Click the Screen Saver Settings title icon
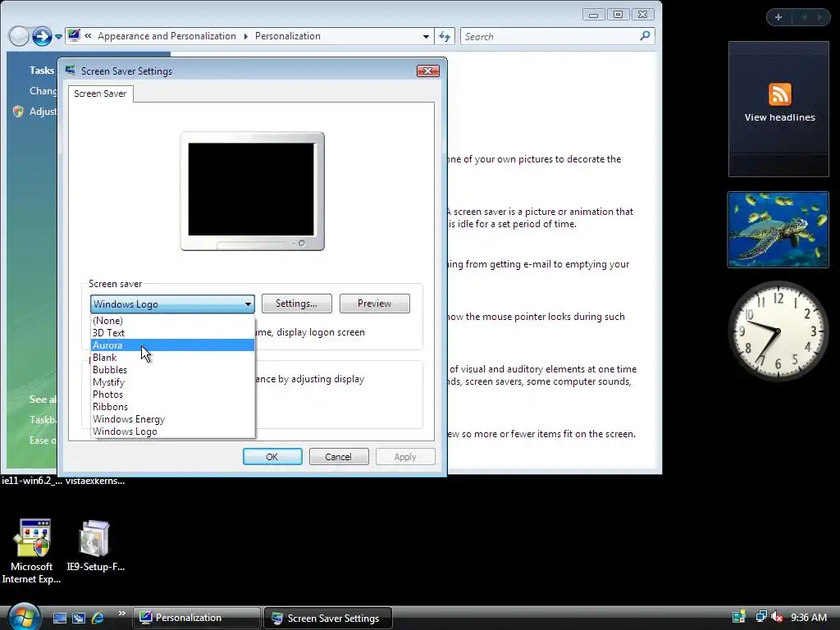The width and height of the screenshot is (840, 630). [71, 71]
